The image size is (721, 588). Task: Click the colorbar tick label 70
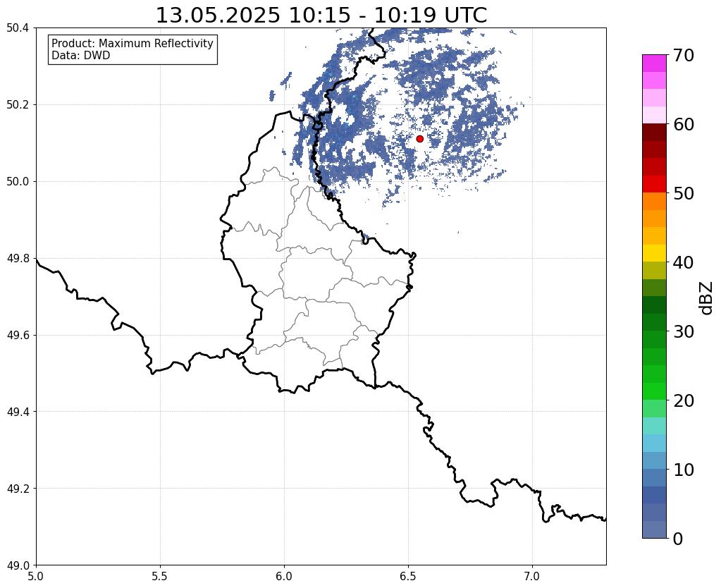(x=684, y=55)
